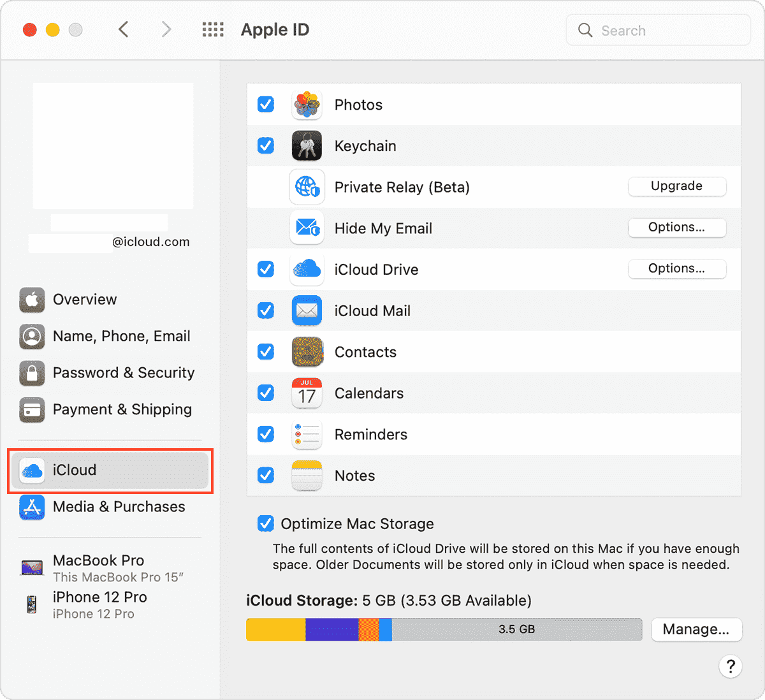765x700 pixels.
Task: Click into the Search field
Action: pyautogui.click(x=659, y=30)
